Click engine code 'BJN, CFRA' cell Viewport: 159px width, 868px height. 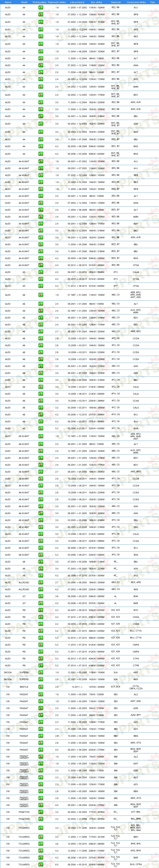click(136, 865)
